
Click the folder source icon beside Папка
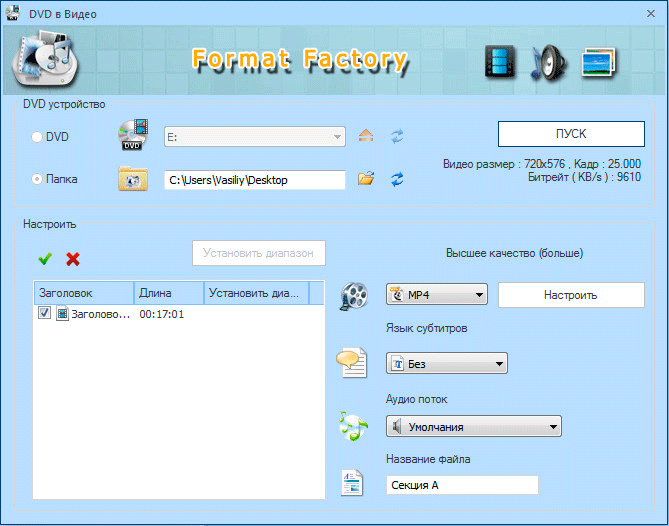pos(133,179)
